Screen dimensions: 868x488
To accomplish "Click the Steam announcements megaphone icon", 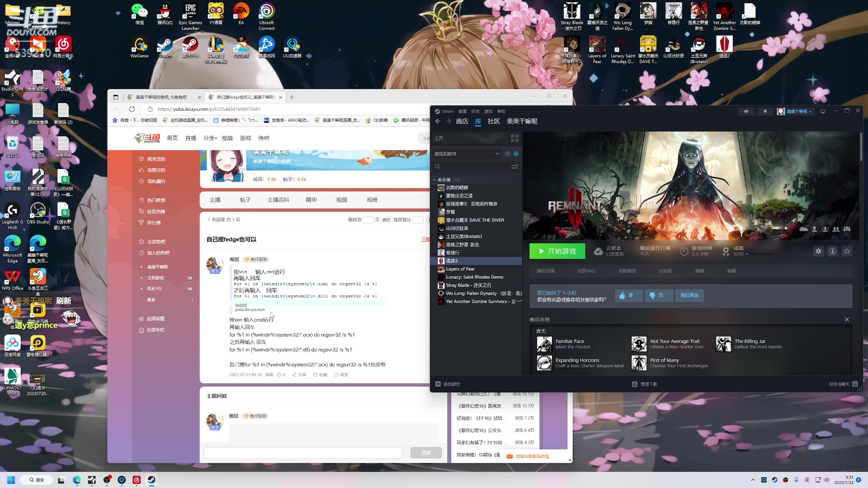I will (x=746, y=111).
